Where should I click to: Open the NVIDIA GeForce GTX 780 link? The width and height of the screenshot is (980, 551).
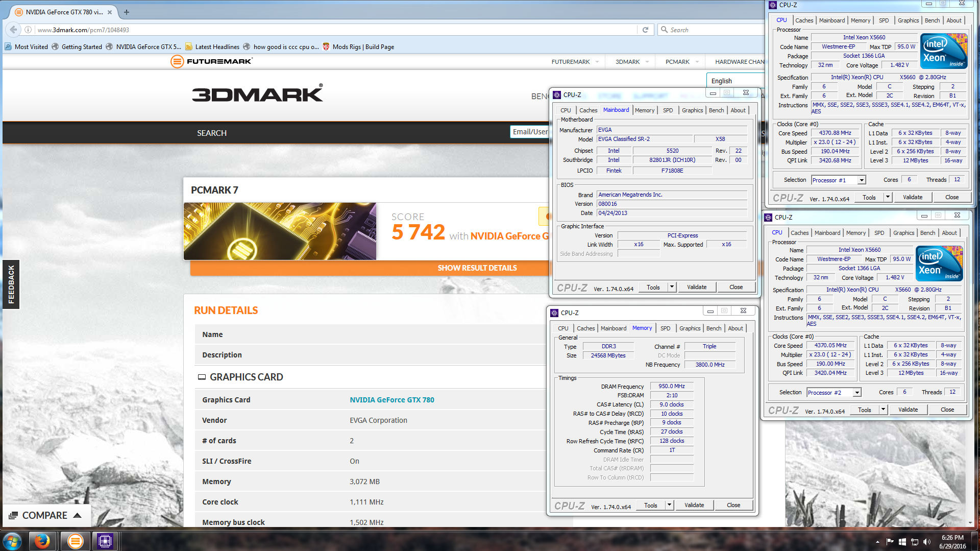pos(392,400)
